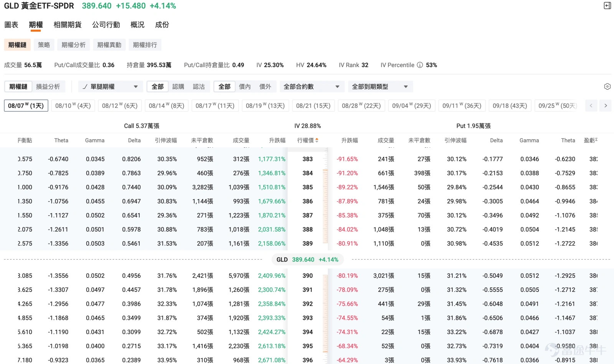Click put Delta -0.5049 cell

click(x=492, y=276)
